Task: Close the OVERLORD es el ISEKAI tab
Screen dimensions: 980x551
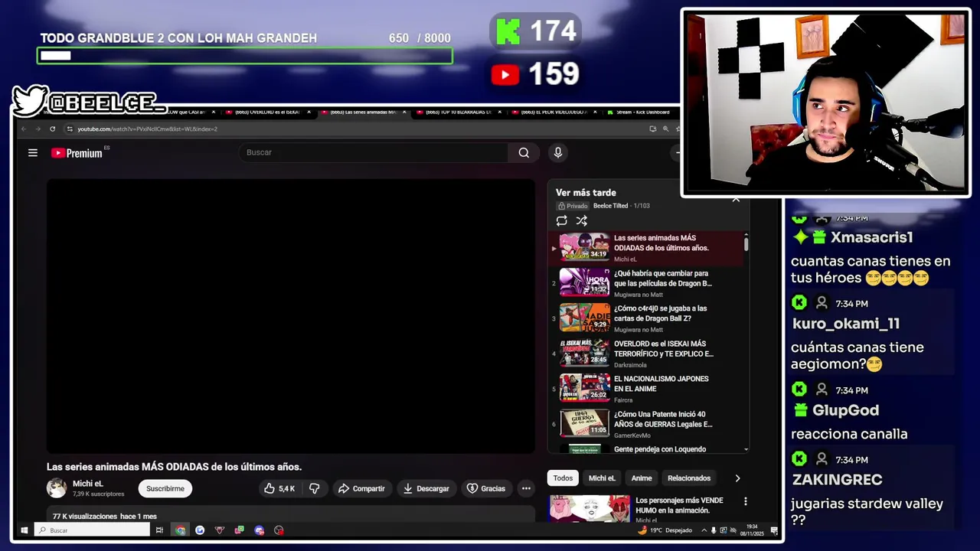Action: 309,112
